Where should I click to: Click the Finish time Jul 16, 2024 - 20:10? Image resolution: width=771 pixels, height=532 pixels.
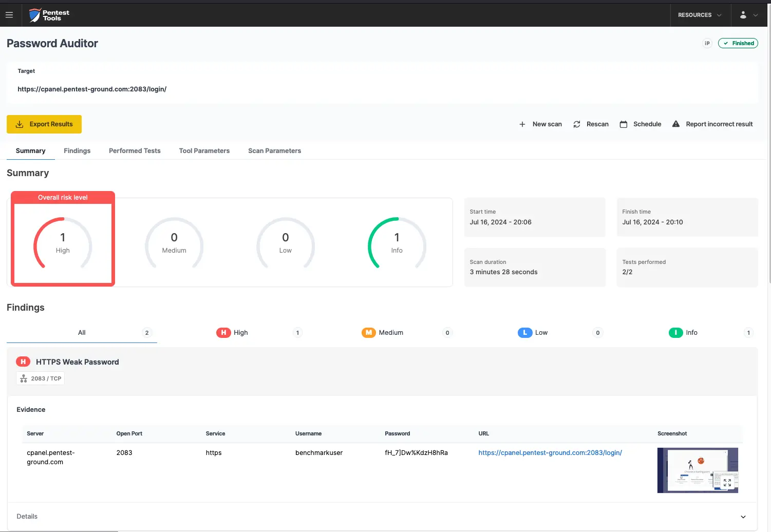coord(652,222)
